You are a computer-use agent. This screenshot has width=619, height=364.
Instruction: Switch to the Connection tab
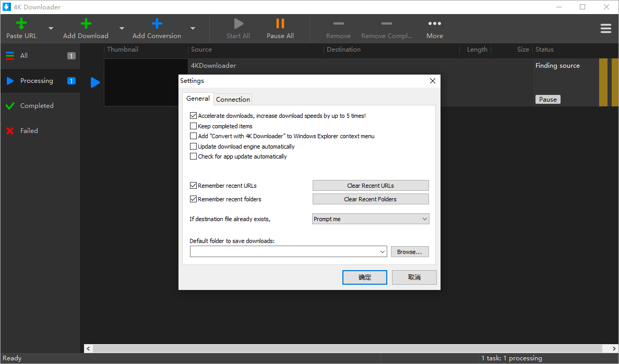point(232,99)
